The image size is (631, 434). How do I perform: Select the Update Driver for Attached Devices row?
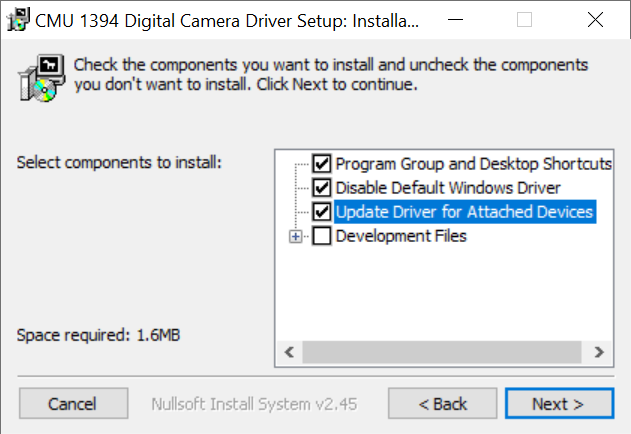click(465, 212)
